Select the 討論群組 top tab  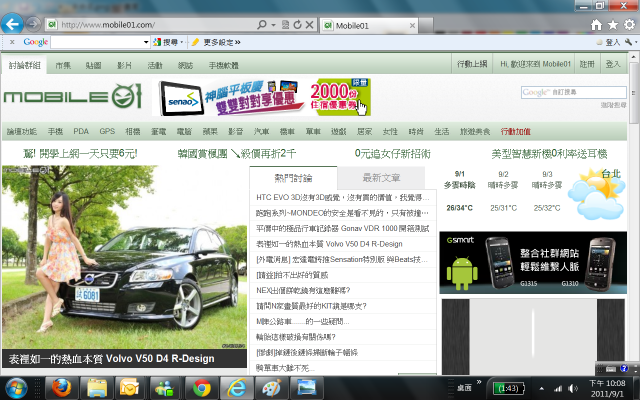(24, 65)
